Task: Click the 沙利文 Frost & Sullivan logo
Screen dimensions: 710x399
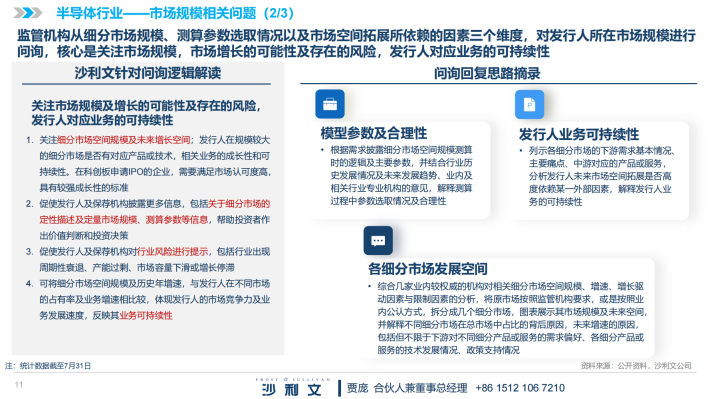Action: [x=293, y=387]
